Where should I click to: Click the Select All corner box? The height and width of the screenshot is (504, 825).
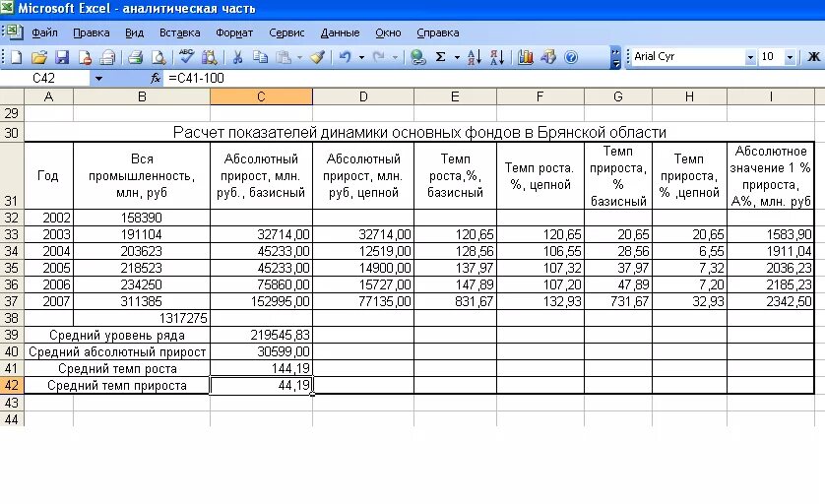tap(12, 96)
